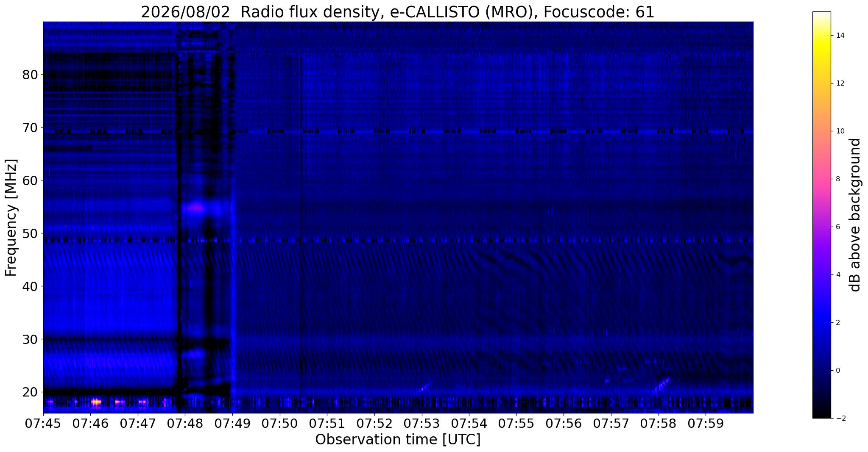
Task: Click the 30 MHz frequency tick label
Action: 31,339
